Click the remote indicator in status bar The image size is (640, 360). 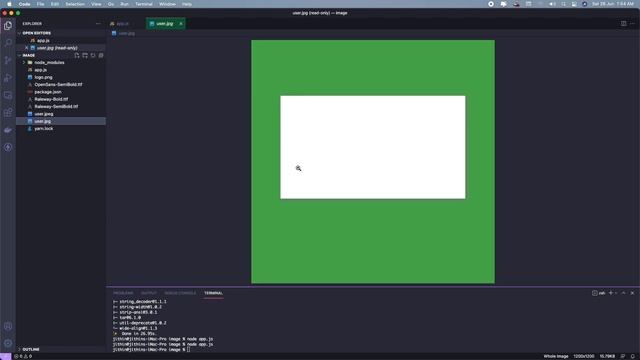tap(5, 356)
